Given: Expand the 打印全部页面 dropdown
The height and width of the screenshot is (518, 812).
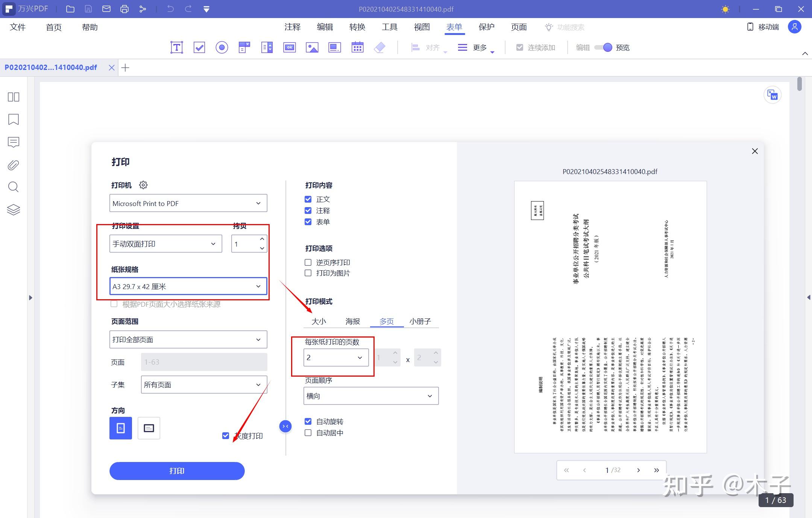Looking at the screenshot, I should point(188,339).
